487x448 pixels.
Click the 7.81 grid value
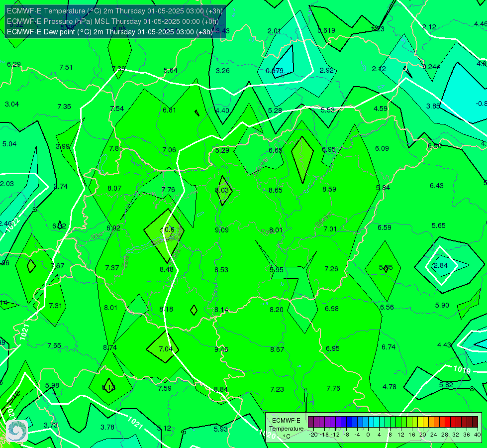click(116, 149)
